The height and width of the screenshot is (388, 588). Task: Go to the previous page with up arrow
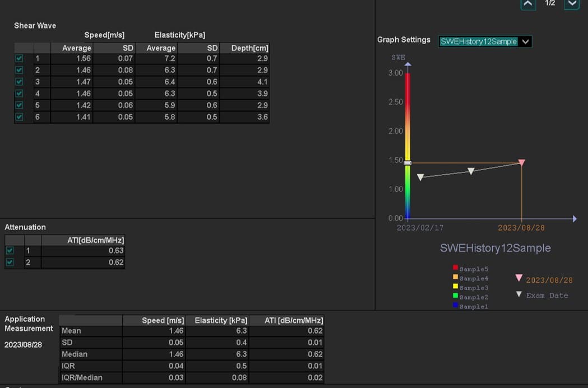pos(528,4)
